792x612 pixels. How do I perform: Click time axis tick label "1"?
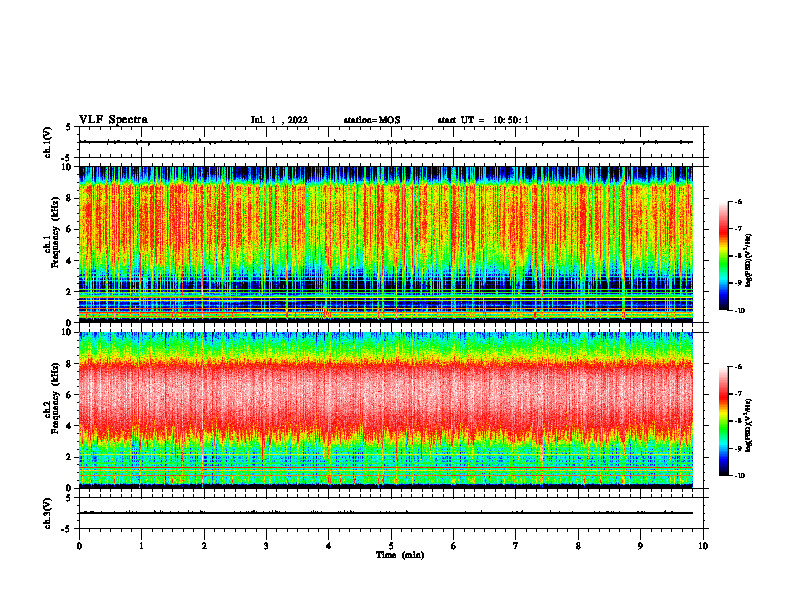click(141, 546)
